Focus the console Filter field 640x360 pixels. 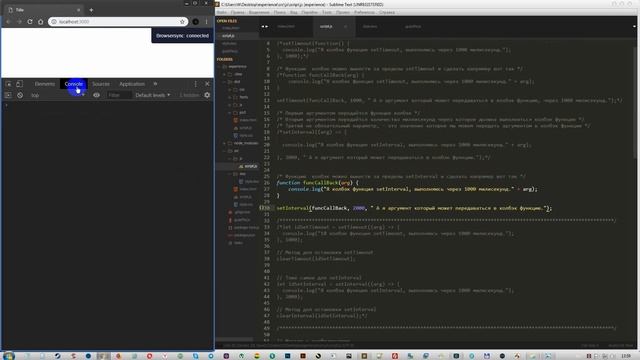click(x=118, y=95)
